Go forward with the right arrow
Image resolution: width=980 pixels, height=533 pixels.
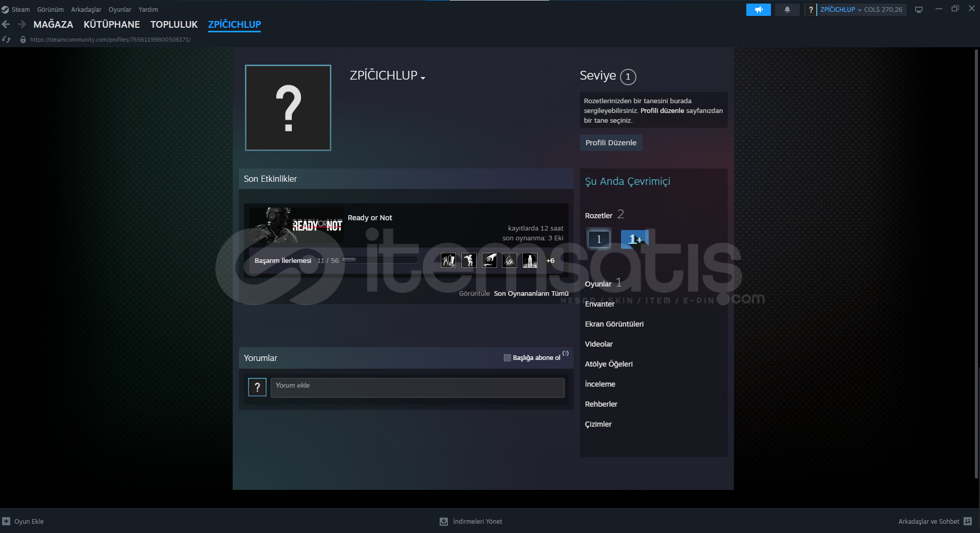coord(22,24)
